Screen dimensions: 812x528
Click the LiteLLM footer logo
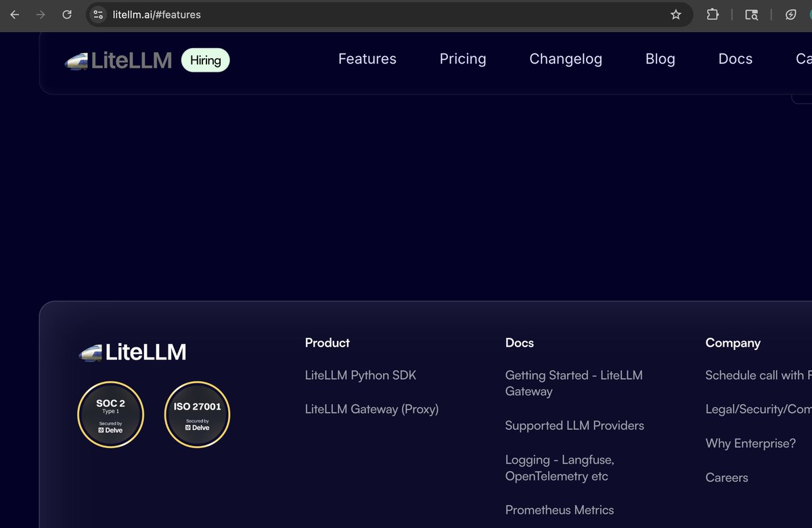133,352
